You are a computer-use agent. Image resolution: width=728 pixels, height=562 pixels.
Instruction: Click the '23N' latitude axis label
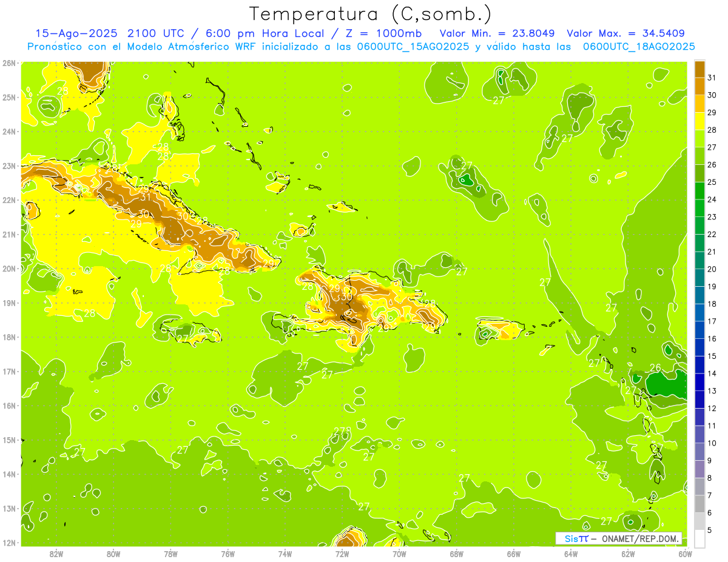click(x=9, y=166)
